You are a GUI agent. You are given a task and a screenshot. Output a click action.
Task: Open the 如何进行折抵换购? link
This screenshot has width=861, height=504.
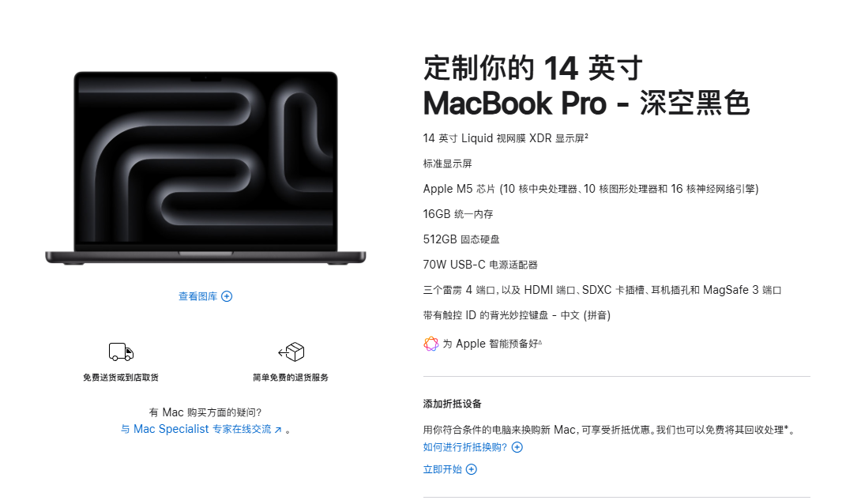coord(465,447)
